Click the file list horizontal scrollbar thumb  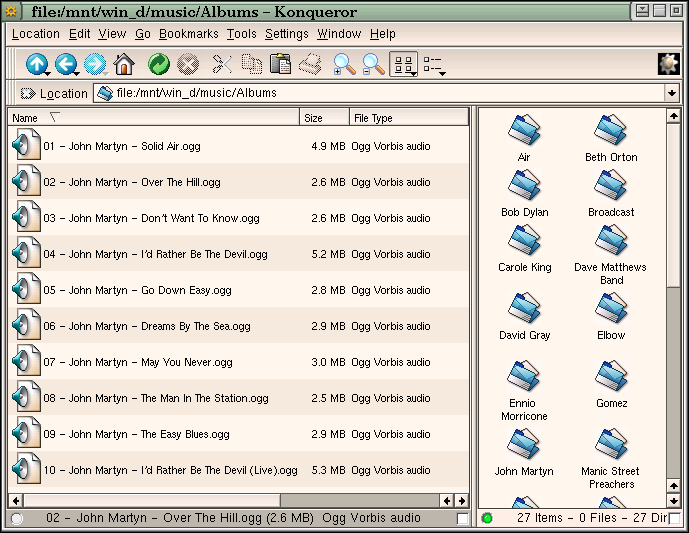point(152,500)
